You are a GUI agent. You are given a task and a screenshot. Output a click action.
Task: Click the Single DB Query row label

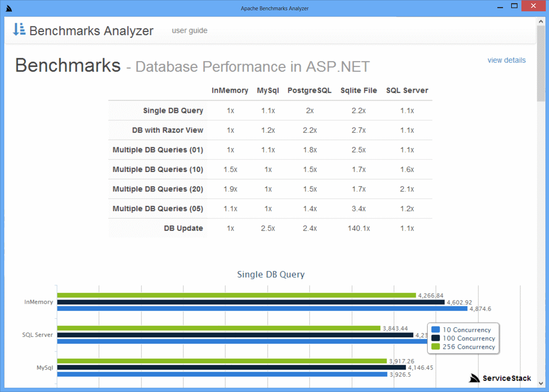[x=173, y=111]
